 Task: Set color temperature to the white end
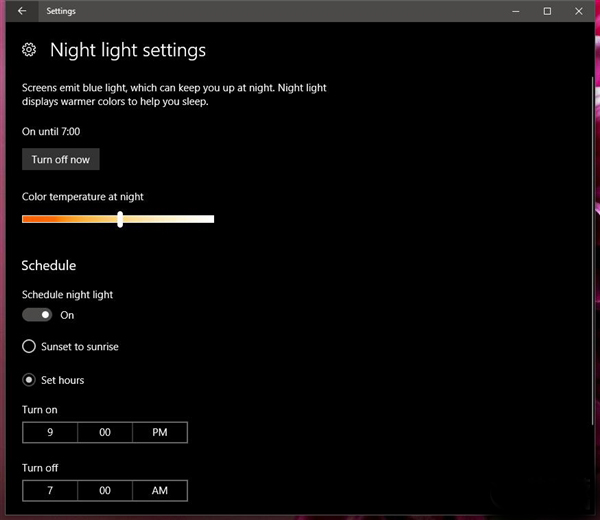pyautogui.click(x=212, y=219)
